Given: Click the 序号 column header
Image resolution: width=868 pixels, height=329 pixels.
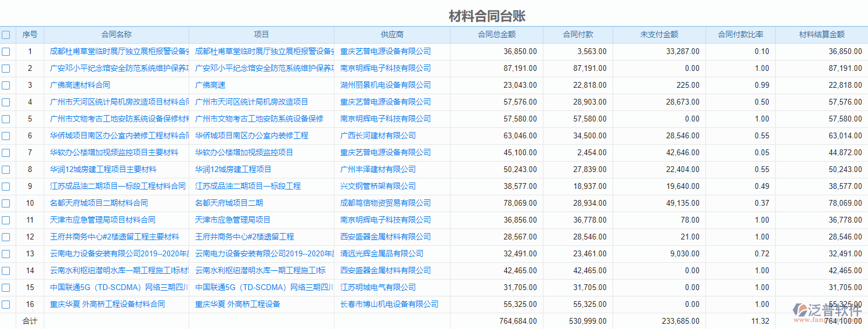Looking at the screenshot, I should [x=30, y=35].
